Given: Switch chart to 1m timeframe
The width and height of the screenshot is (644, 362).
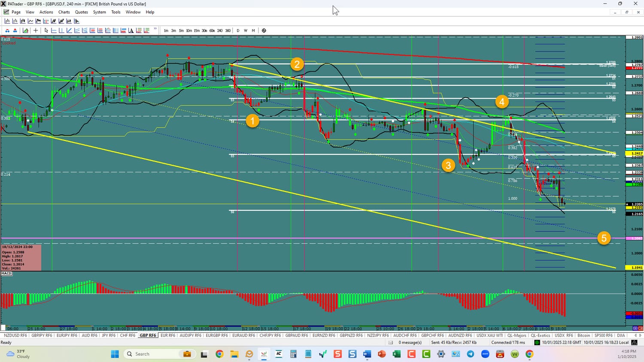Looking at the screenshot, I should (166, 30).
